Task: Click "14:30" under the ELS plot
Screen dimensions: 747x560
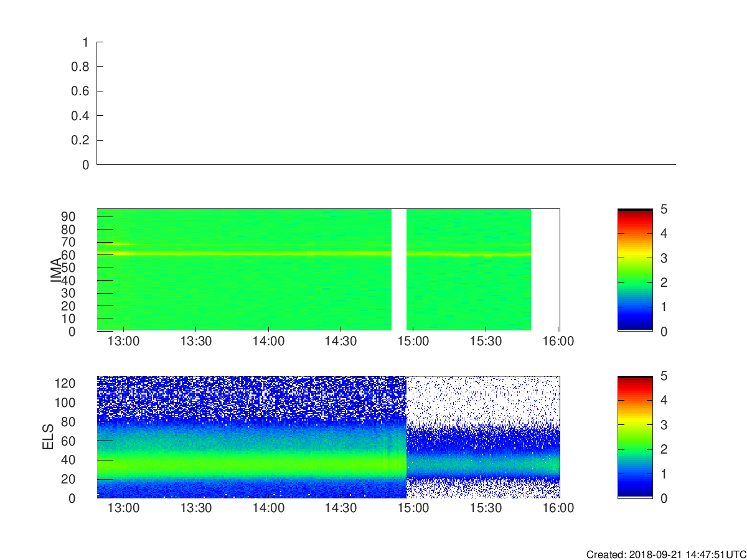Action: pyautogui.click(x=341, y=508)
